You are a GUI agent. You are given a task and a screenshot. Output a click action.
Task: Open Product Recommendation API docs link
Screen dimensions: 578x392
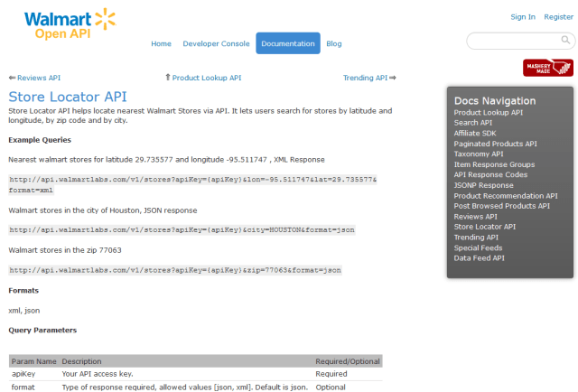coord(506,196)
